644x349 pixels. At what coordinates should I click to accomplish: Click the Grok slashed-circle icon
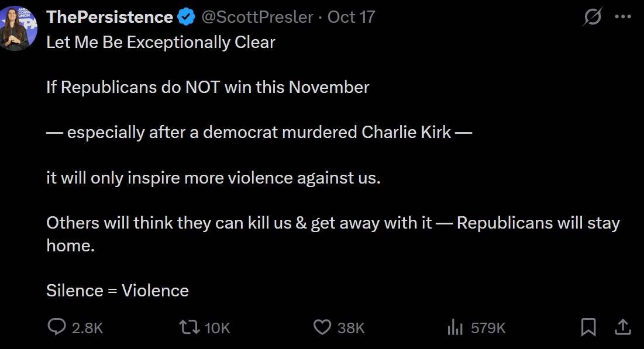(x=593, y=18)
